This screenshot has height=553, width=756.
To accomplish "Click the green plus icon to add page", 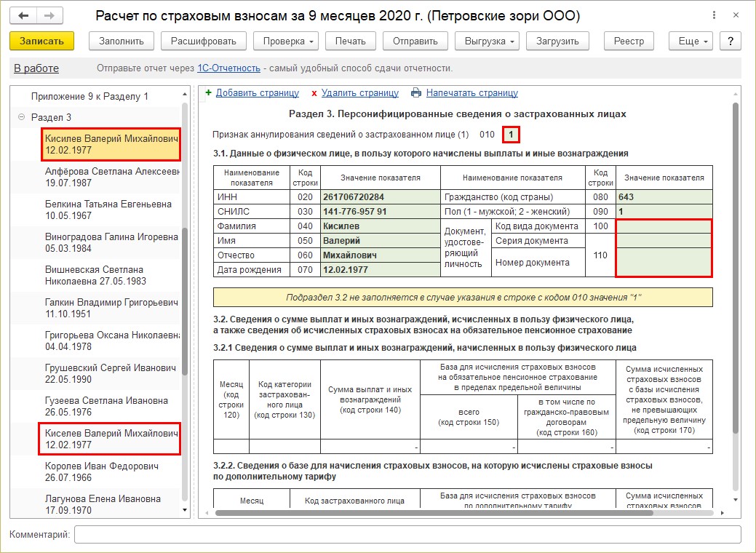I will click(209, 92).
